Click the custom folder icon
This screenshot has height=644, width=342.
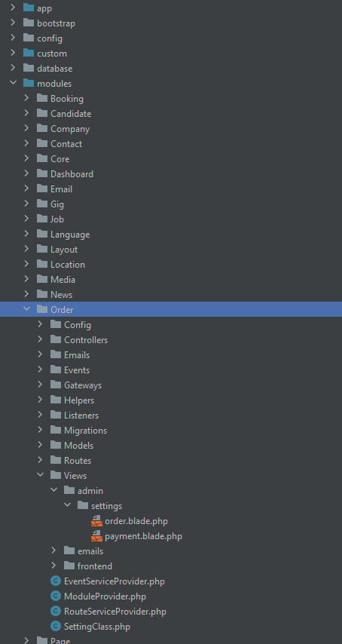pos(29,53)
